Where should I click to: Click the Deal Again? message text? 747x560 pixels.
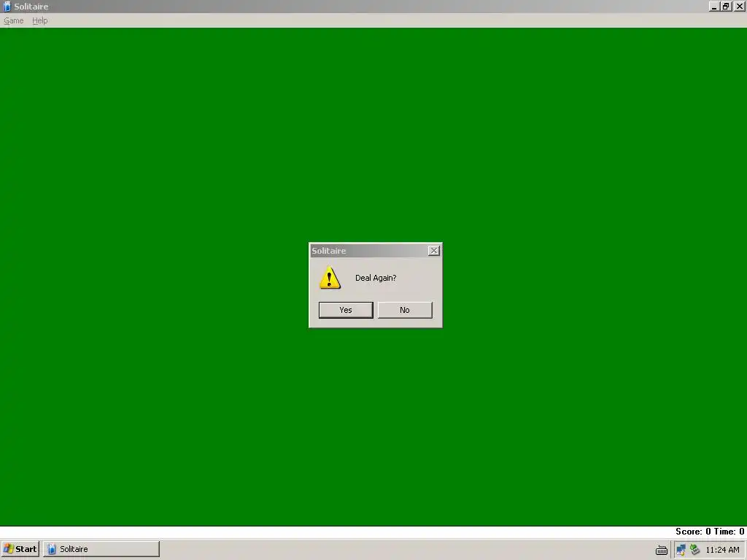376,278
